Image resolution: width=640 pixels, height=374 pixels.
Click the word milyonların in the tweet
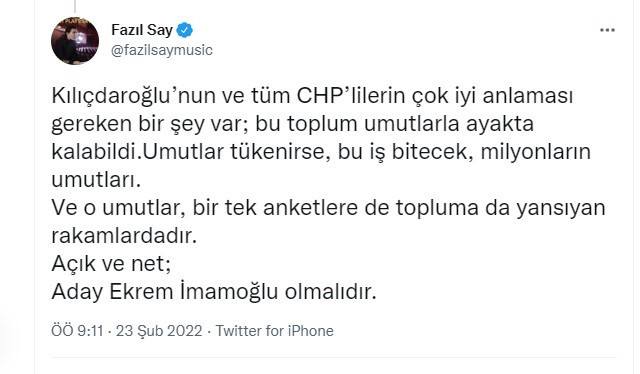536,152
